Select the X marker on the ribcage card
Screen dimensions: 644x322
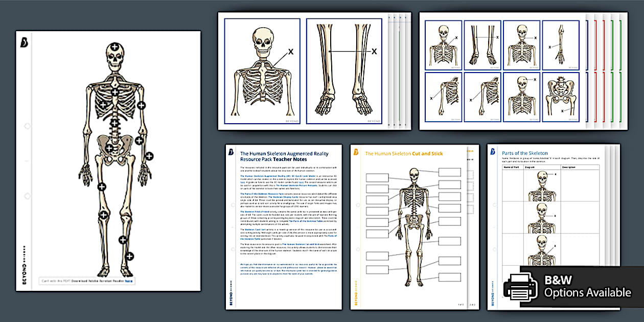point(291,51)
